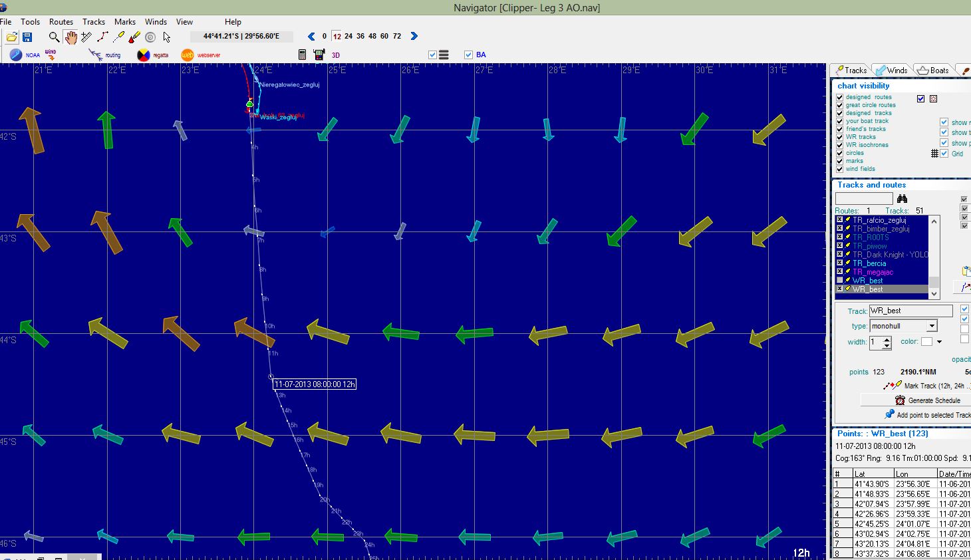Open the Routes menu

pos(61,22)
